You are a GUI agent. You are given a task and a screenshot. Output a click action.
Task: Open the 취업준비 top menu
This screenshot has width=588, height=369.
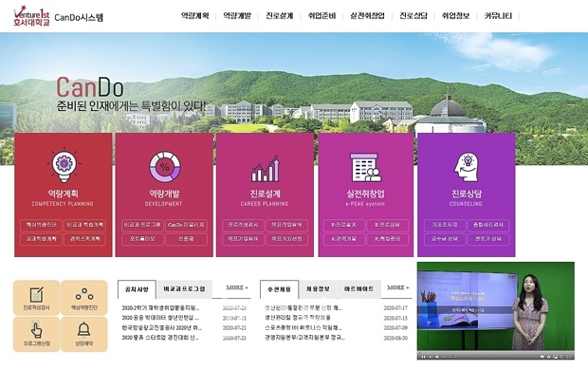322,16
